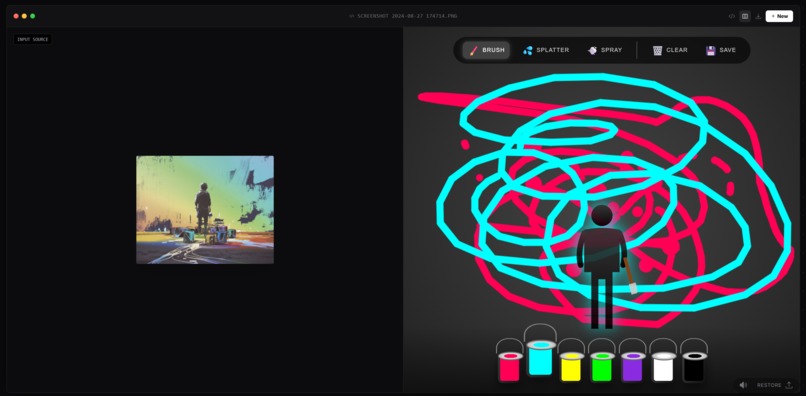Pick the black paint bucket

pyautogui.click(x=694, y=361)
